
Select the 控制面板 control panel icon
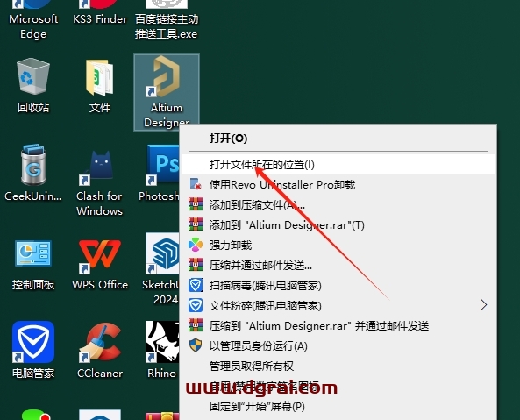point(33,265)
